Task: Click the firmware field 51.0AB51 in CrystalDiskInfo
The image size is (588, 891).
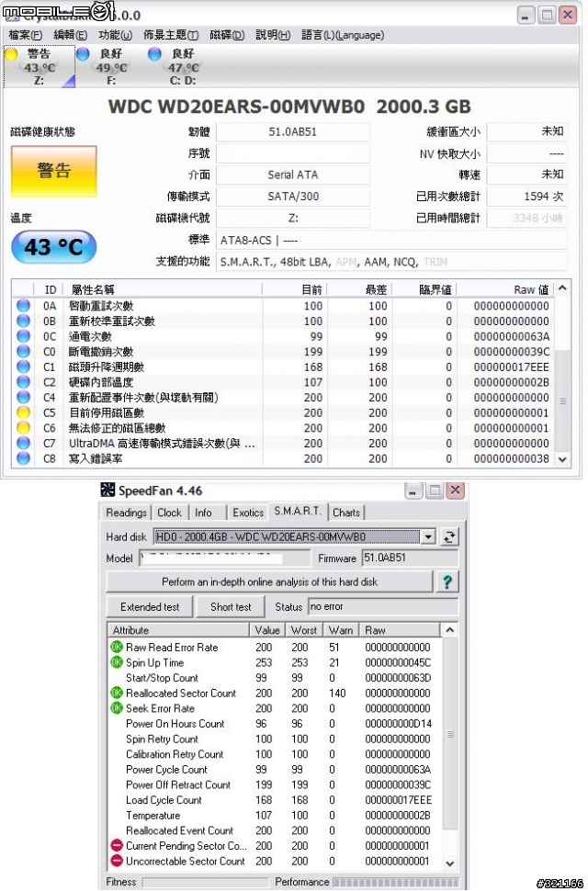Action: point(292,132)
